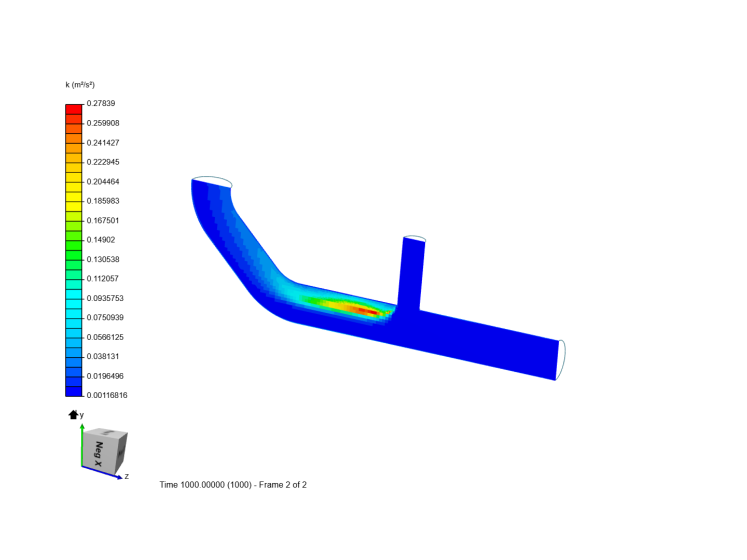Select legend value 0.259908
747x560 pixels.
tap(103, 123)
